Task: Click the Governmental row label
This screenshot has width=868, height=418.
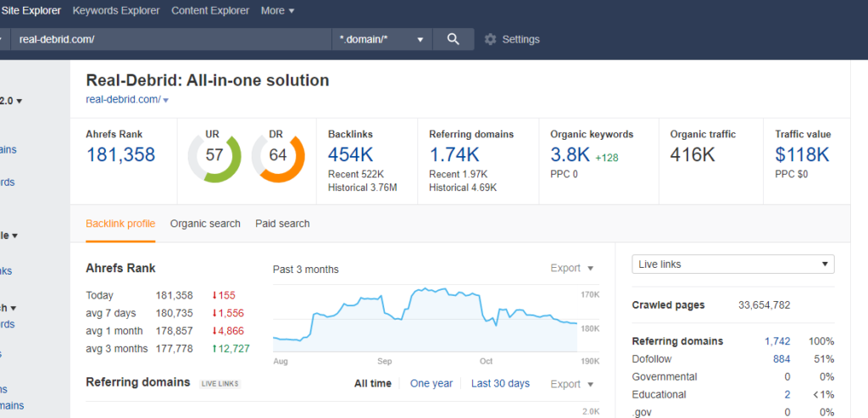Action: (x=665, y=376)
